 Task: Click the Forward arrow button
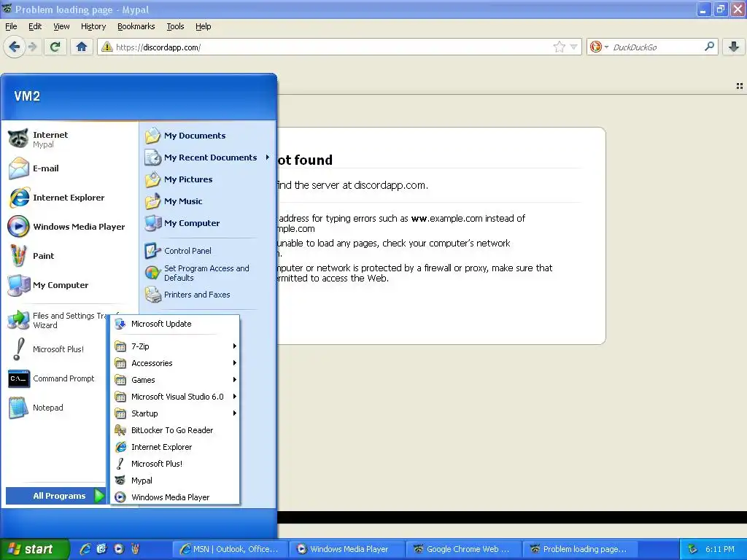click(x=32, y=47)
